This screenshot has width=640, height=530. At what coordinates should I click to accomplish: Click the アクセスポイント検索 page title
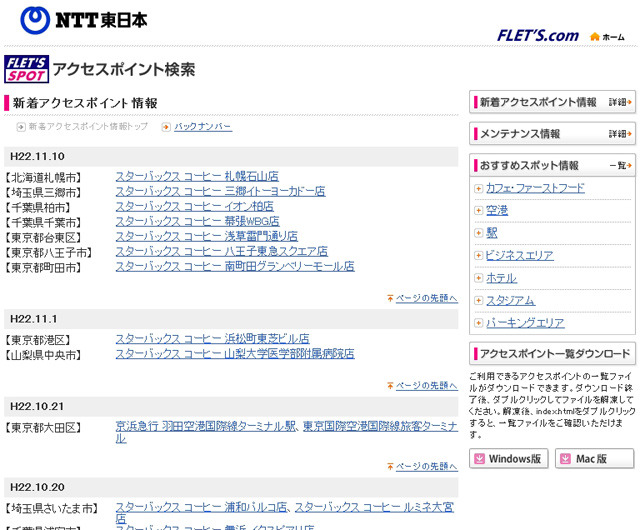point(124,69)
